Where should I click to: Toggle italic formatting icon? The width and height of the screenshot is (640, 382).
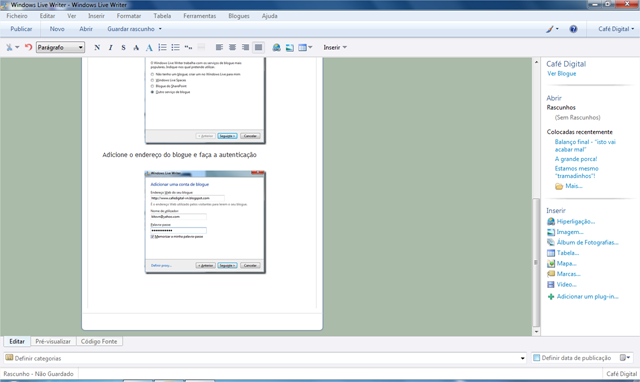tap(110, 47)
